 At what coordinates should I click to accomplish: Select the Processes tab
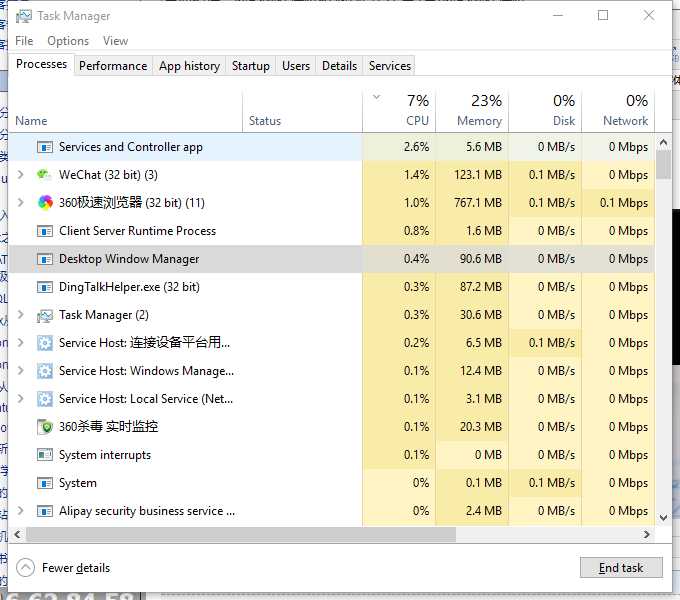tap(42, 64)
